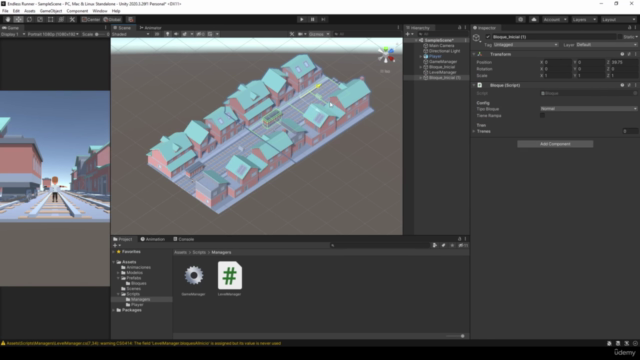Open the Tipo Bloque dropdown
Screen dimensions: 640x360
pyautogui.click(x=589, y=109)
